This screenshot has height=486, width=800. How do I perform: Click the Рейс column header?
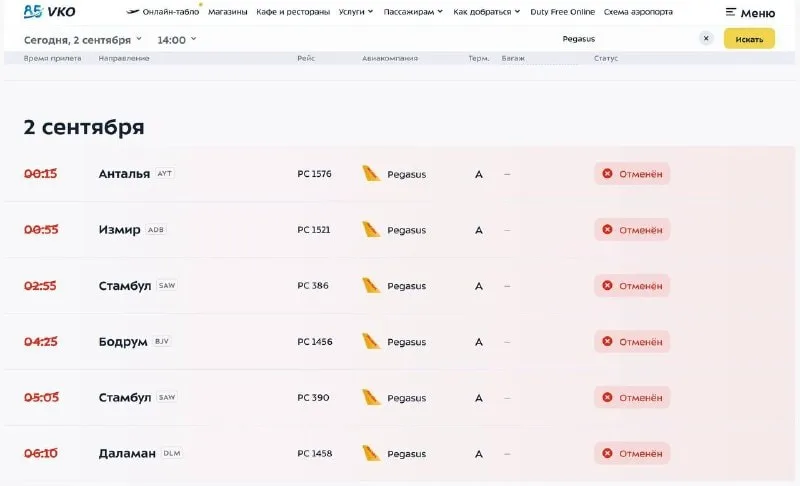coord(306,58)
